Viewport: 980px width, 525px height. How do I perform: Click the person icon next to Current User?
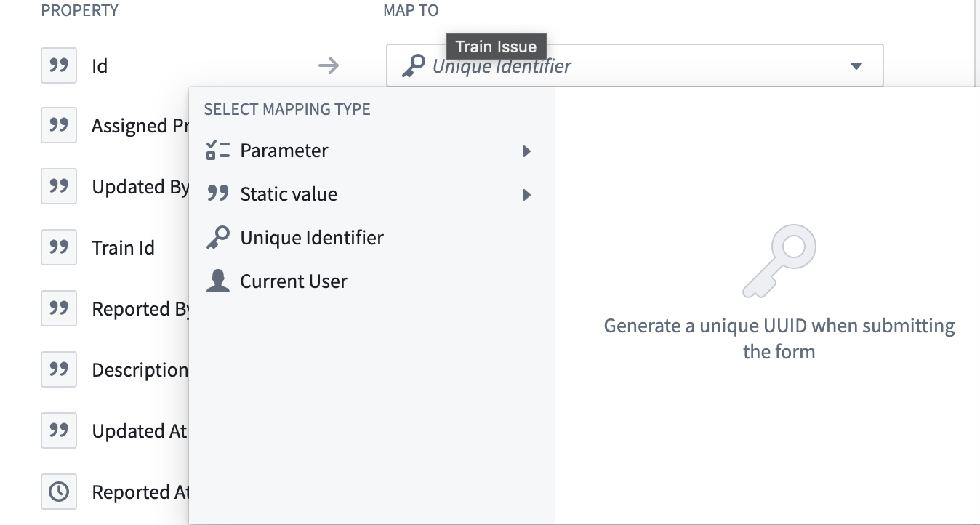(218, 281)
